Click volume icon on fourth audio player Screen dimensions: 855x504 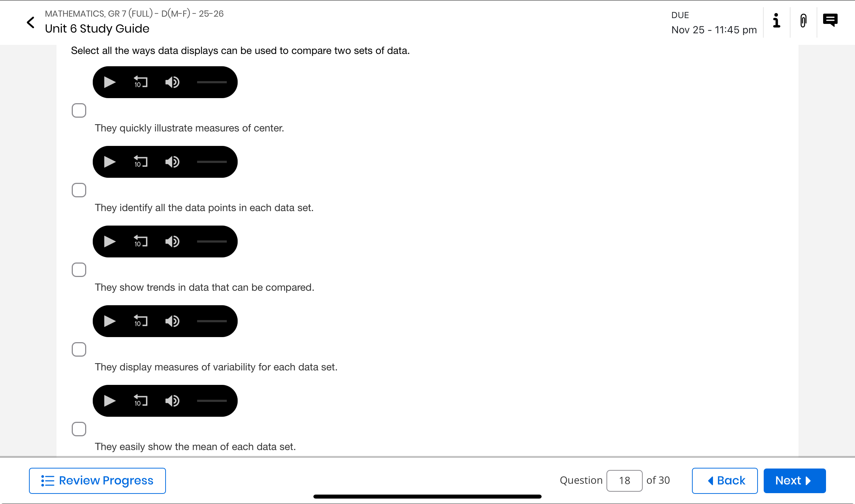coord(172,321)
